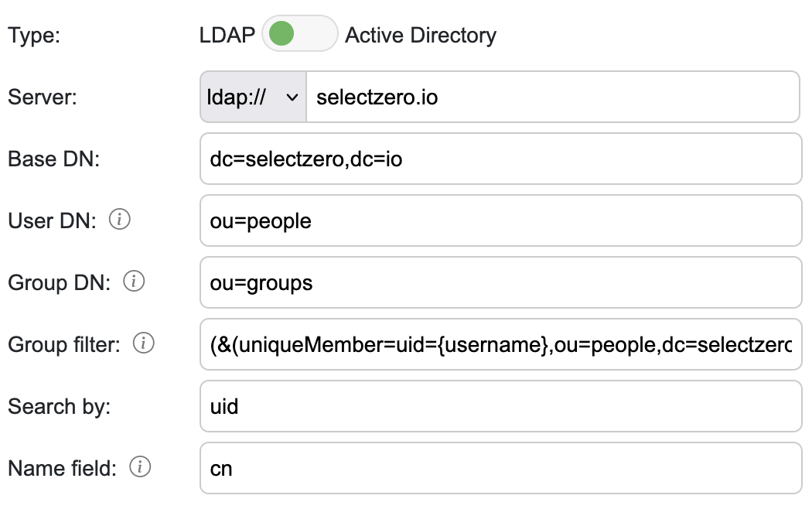Click the Name field input containing cn
812x509 pixels.
[x=500, y=468]
